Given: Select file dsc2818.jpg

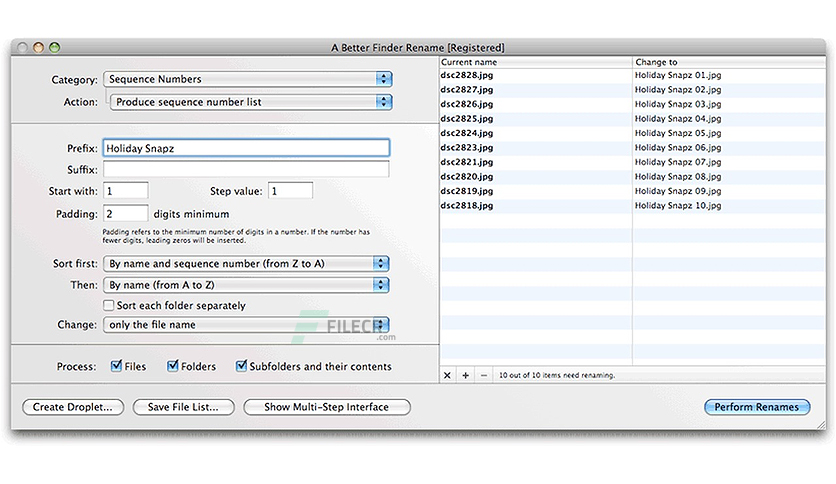Looking at the screenshot, I should pyautogui.click(x=467, y=205).
